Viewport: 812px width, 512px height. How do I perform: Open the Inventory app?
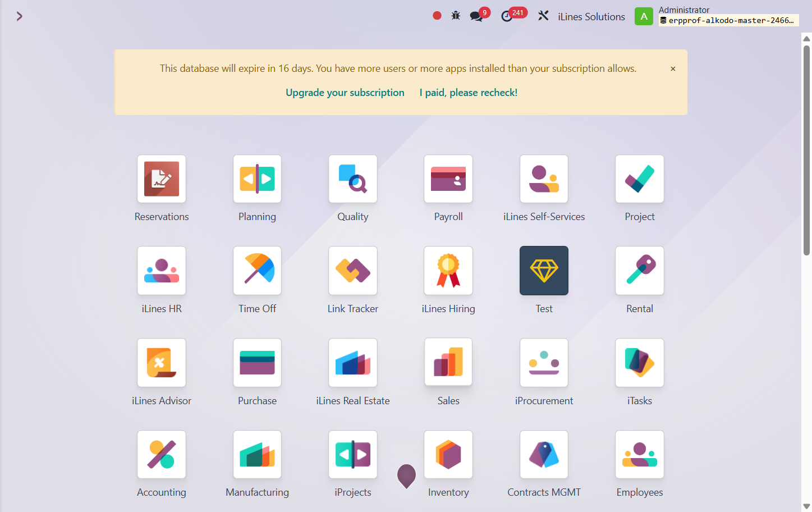point(448,455)
